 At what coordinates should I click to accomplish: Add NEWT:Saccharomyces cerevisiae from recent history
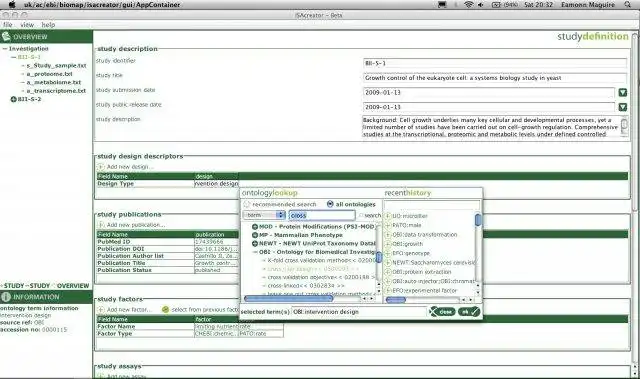pos(388,263)
